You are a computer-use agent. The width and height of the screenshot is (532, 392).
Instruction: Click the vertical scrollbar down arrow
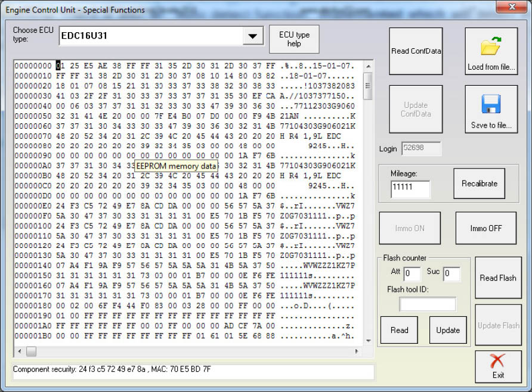pyautogui.click(x=368, y=341)
